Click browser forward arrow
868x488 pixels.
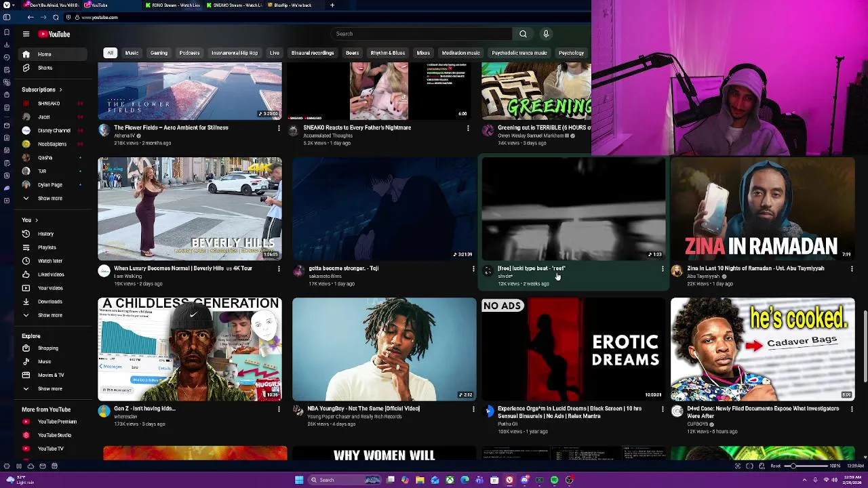(x=43, y=17)
